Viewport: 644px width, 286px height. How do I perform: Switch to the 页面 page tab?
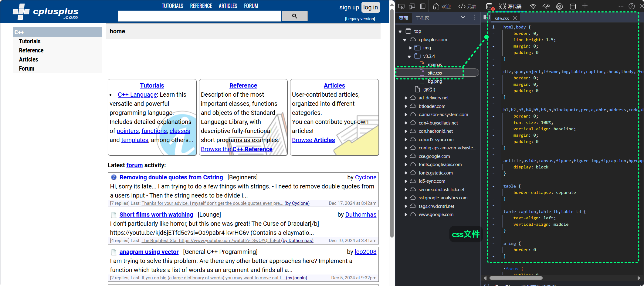coord(403,18)
